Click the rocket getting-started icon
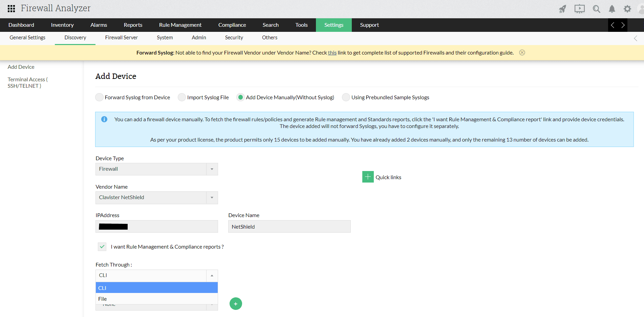 pyautogui.click(x=562, y=9)
